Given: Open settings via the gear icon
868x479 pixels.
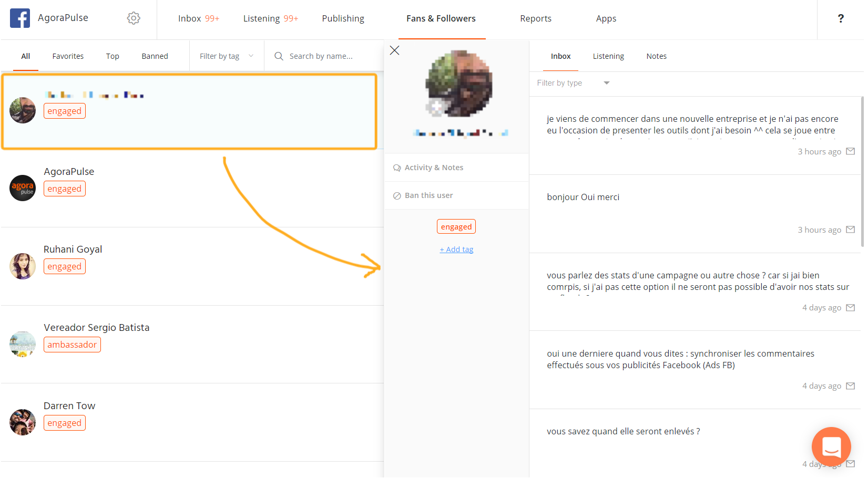Looking at the screenshot, I should click(134, 18).
